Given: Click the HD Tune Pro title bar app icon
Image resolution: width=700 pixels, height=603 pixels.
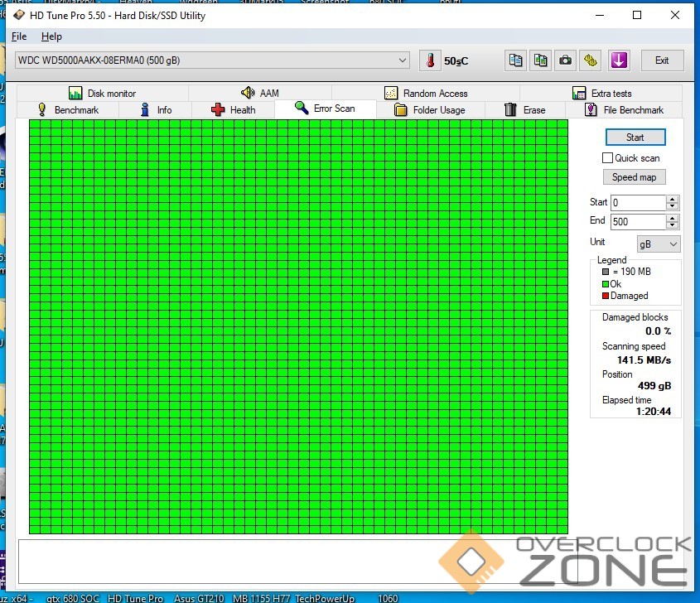Looking at the screenshot, I should [19, 15].
